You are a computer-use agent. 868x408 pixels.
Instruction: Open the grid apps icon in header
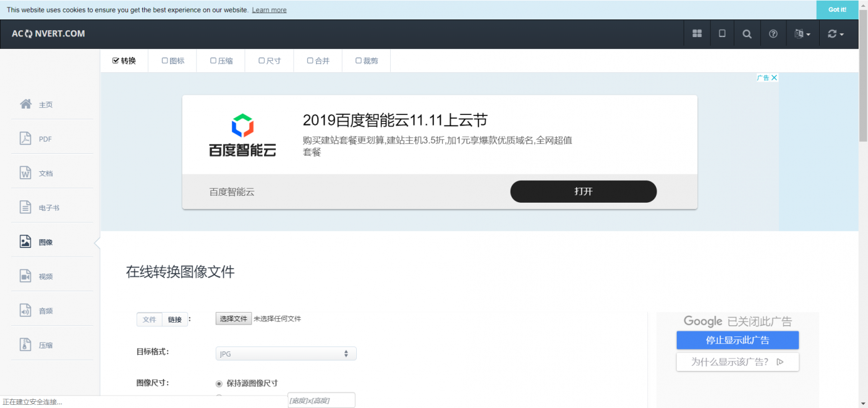[697, 34]
